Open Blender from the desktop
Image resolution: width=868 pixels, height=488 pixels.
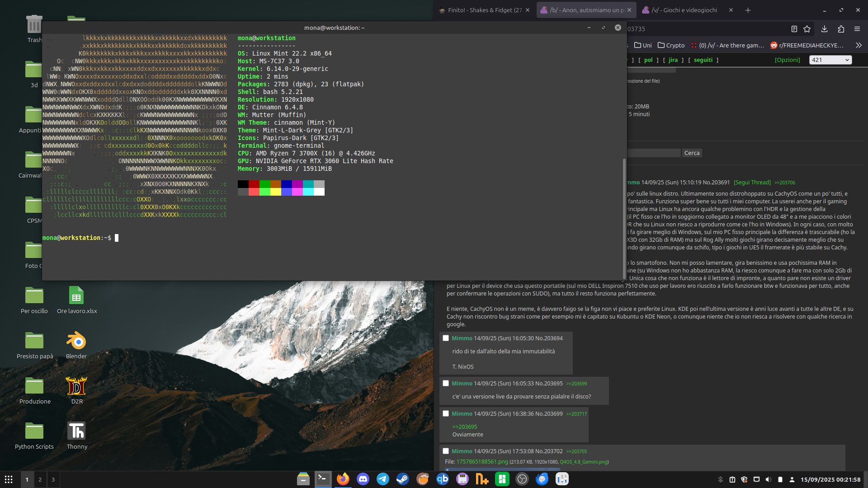click(x=76, y=346)
